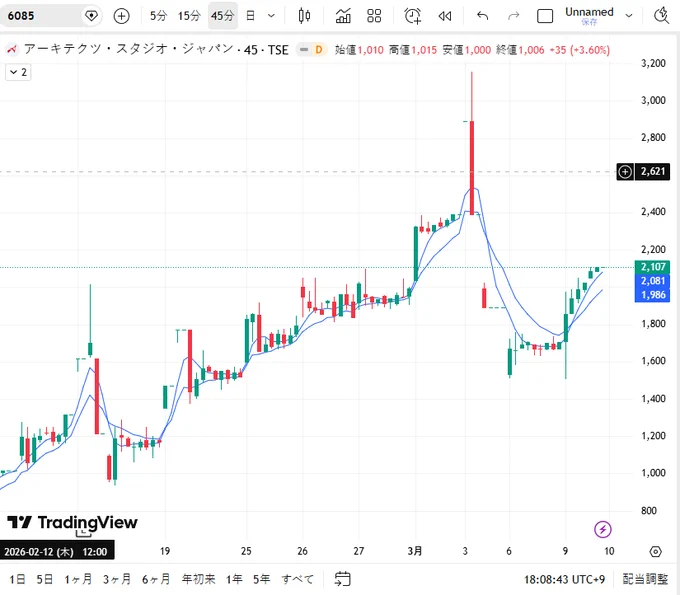680x595 pixels.
Task: Create an alert with the clock-plus icon
Action: point(412,16)
